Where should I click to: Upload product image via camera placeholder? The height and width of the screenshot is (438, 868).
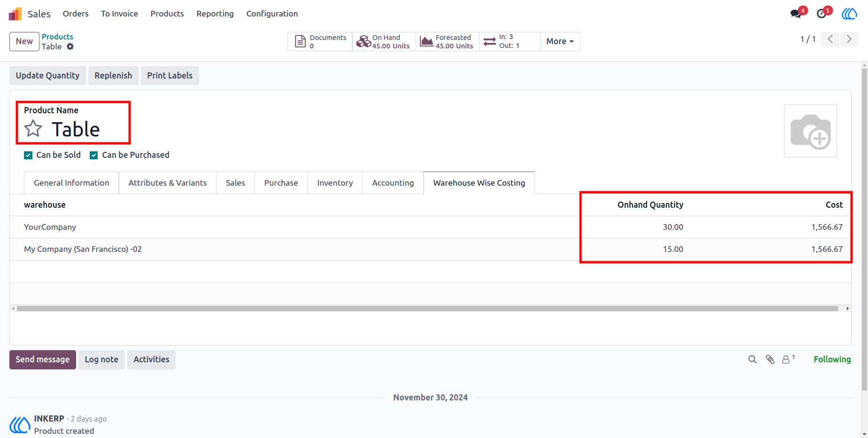tap(811, 131)
